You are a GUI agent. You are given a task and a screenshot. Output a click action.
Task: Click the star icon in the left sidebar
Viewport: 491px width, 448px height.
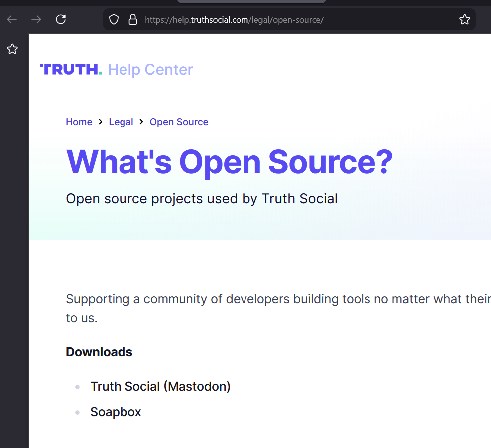pos(12,49)
